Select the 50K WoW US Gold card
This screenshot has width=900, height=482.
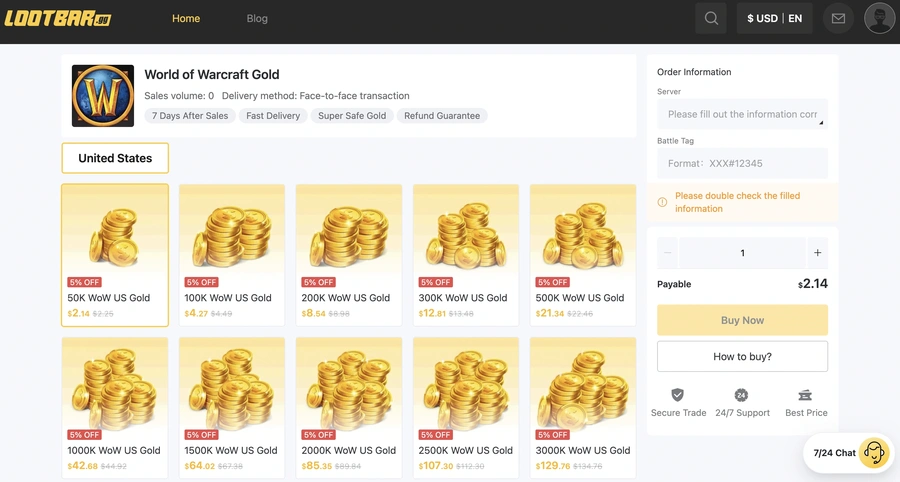(115, 255)
